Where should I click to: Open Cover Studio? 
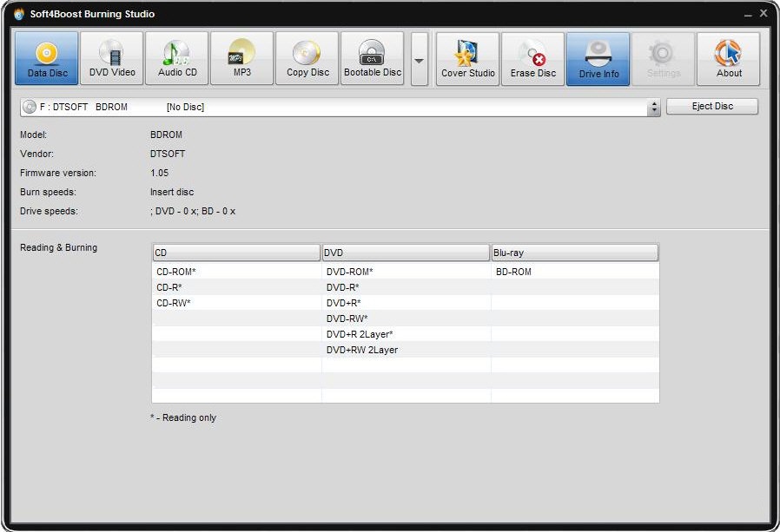pos(467,59)
